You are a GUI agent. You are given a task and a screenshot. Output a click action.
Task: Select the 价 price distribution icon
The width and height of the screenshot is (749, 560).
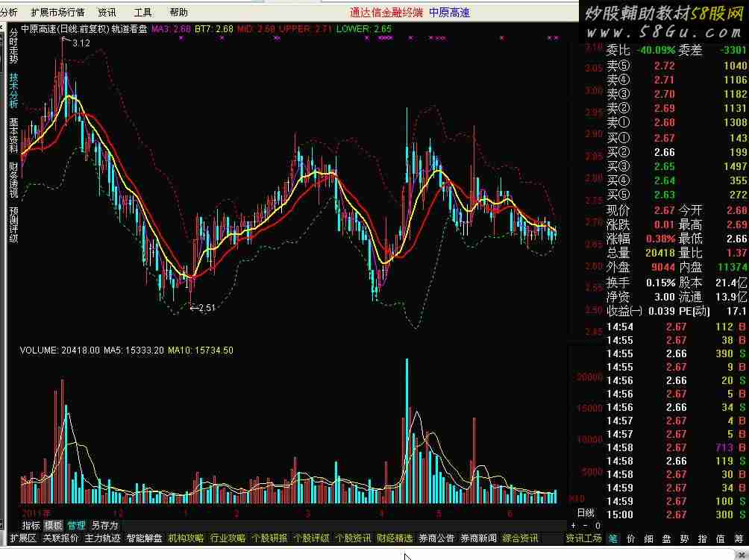(x=631, y=538)
